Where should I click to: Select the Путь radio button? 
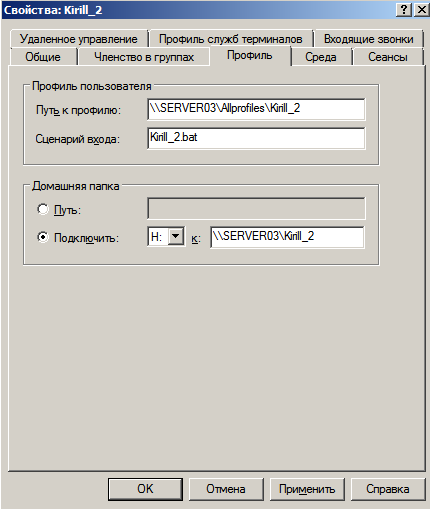click(43, 209)
